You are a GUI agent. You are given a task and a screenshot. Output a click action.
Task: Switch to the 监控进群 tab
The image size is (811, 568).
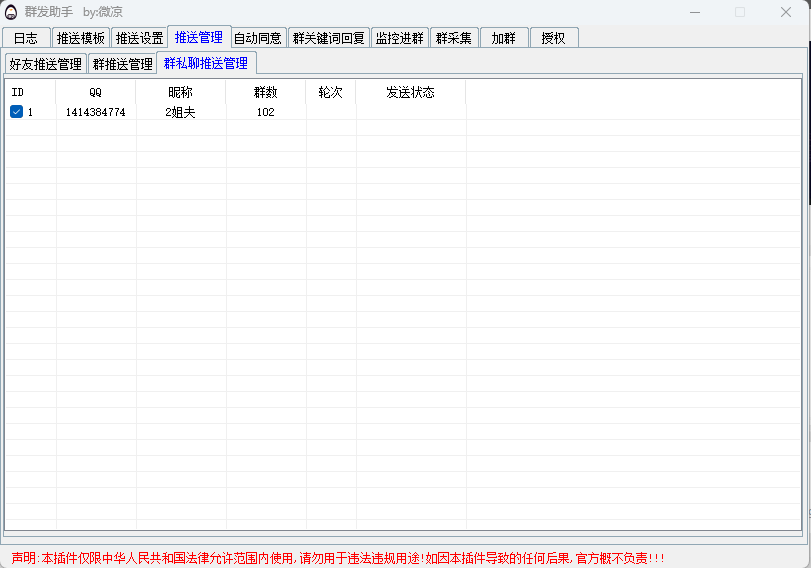pos(400,38)
